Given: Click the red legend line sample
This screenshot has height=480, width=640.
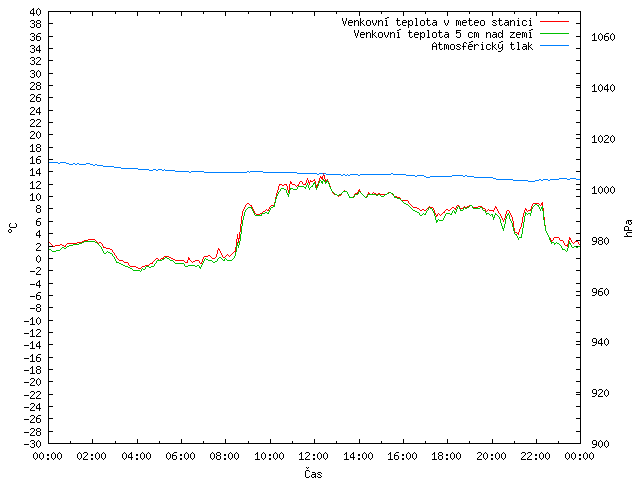Looking at the screenshot, I should click(554, 22).
